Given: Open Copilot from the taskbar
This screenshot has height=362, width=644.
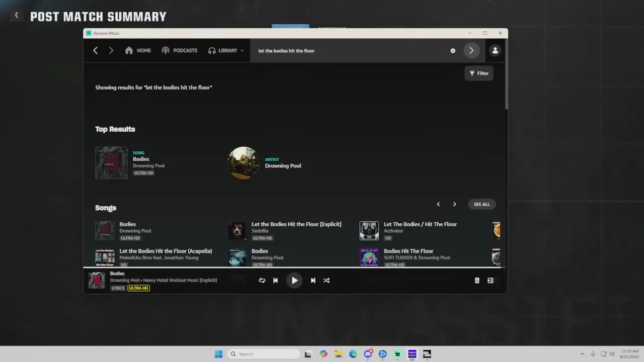Looking at the screenshot, I should (324, 354).
